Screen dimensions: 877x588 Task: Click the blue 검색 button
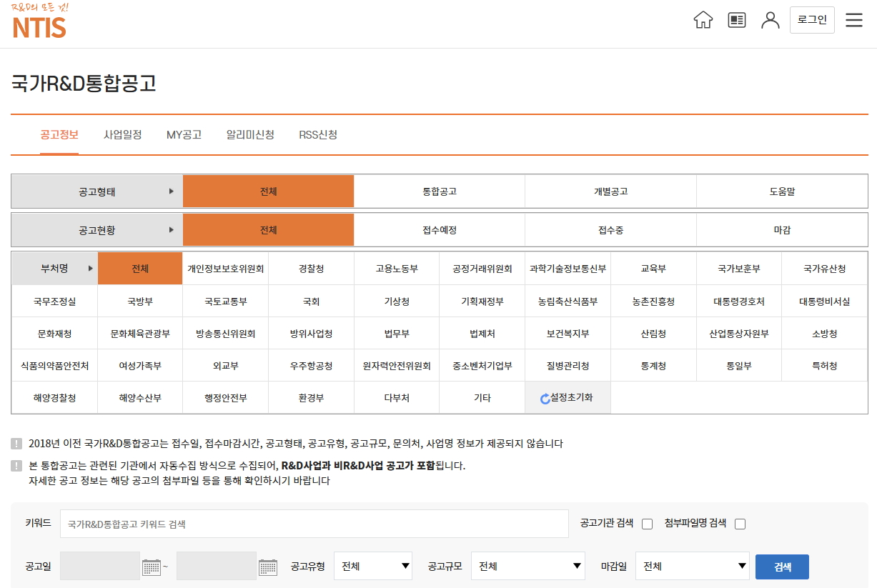(x=782, y=567)
